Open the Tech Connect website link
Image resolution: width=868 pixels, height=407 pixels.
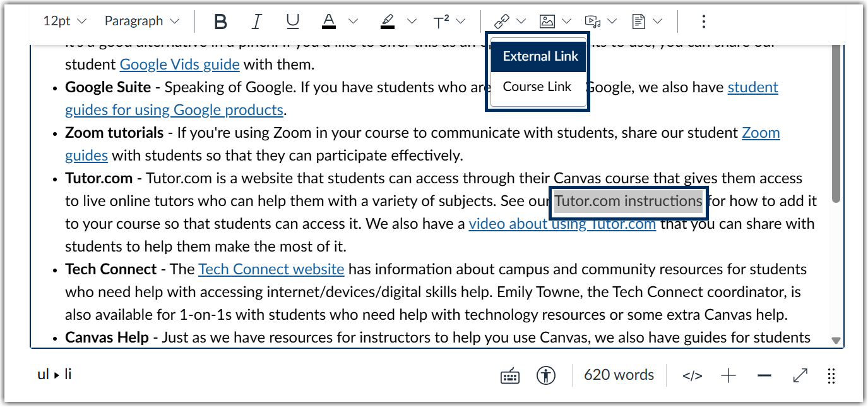click(x=271, y=269)
